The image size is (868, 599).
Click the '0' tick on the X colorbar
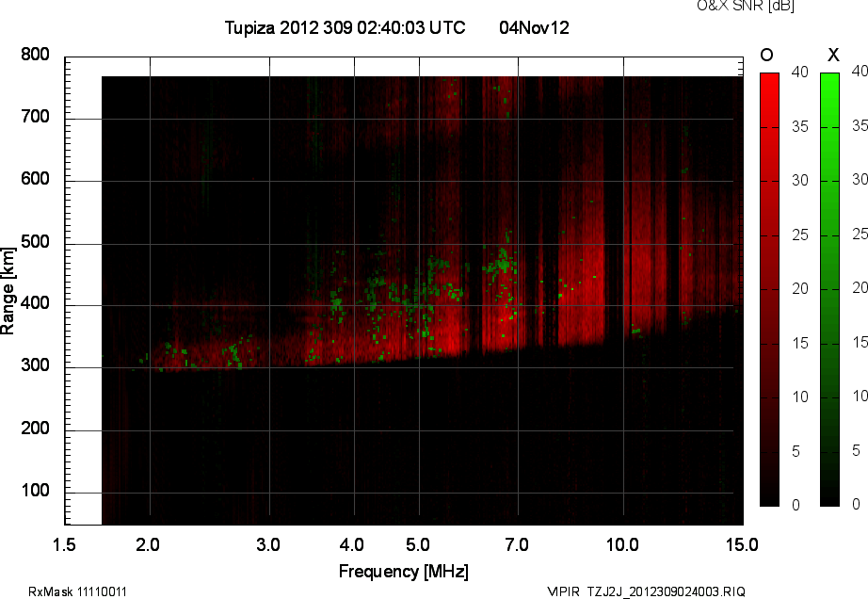[x=856, y=504]
